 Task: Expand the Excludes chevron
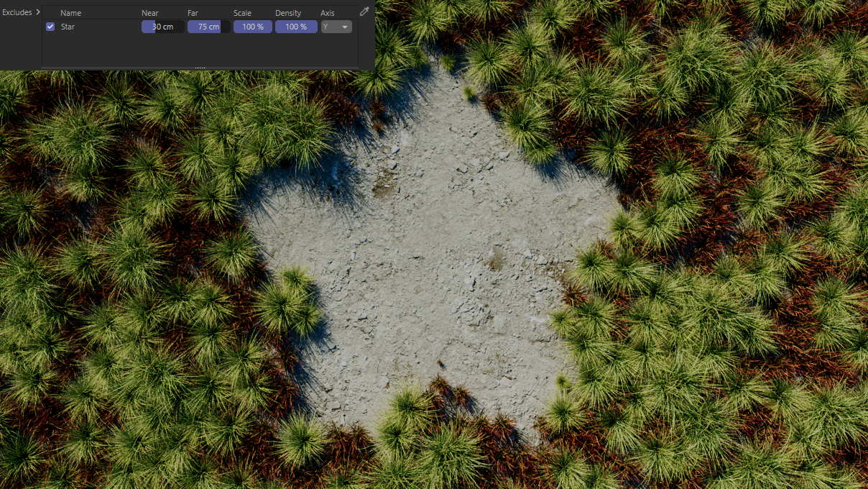(38, 12)
